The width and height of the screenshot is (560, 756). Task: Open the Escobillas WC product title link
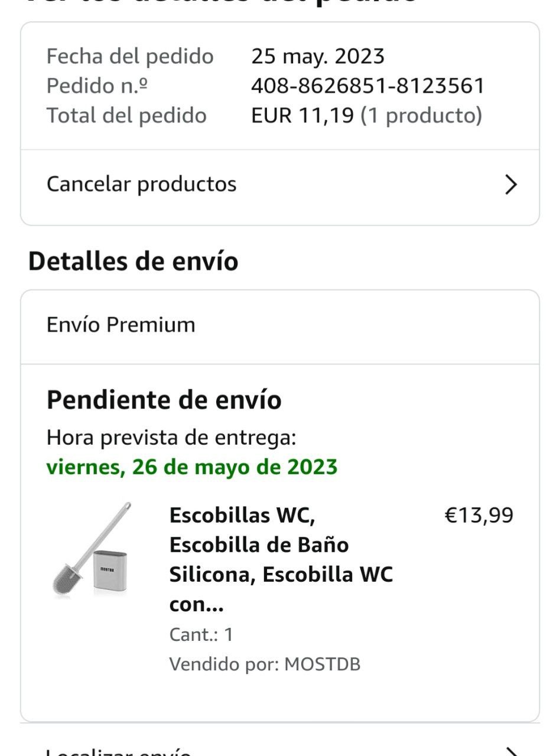(281, 559)
